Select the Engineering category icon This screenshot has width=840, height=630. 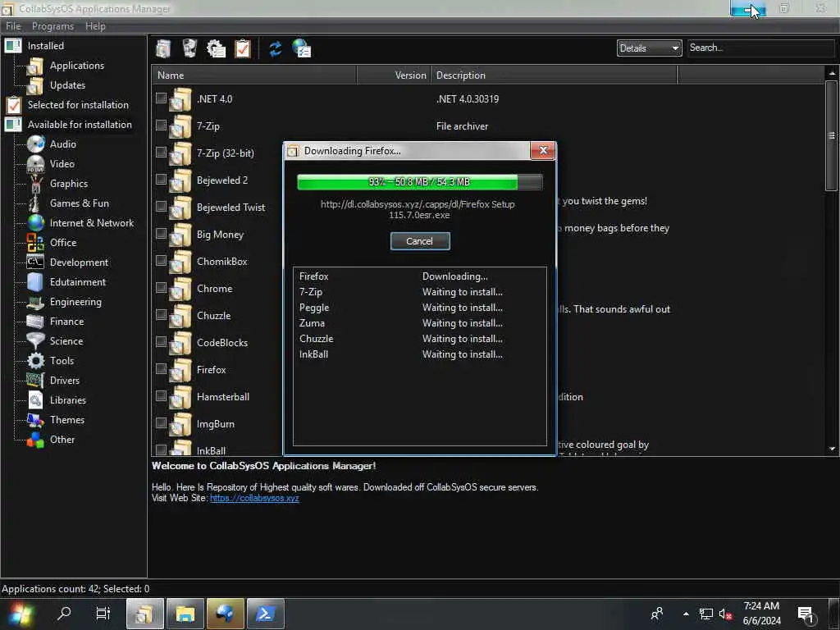tap(35, 302)
